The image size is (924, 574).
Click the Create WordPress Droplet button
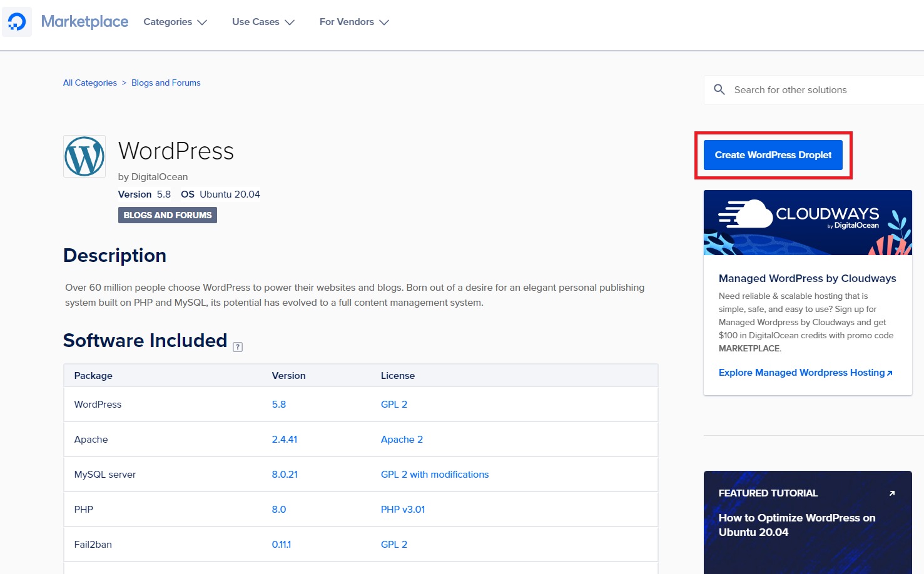[773, 154]
